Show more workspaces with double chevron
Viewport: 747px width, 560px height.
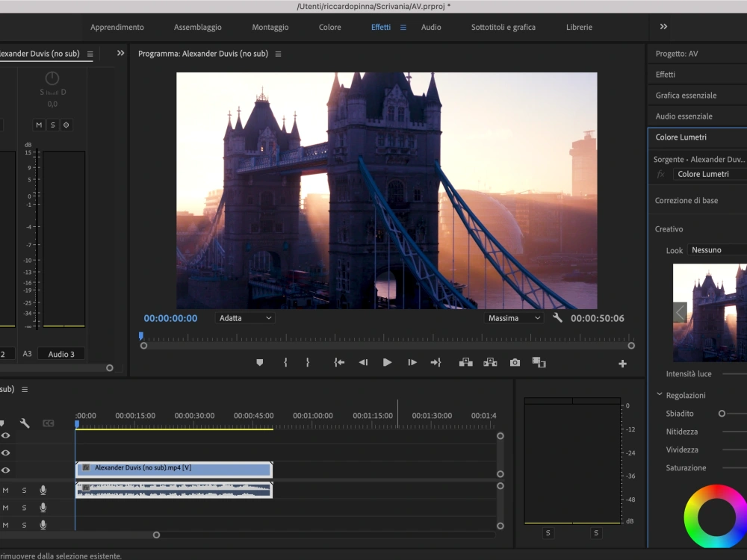pos(663,27)
